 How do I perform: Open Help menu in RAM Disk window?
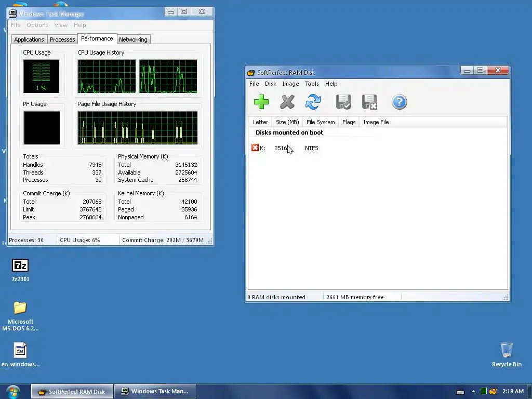tap(331, 84)
